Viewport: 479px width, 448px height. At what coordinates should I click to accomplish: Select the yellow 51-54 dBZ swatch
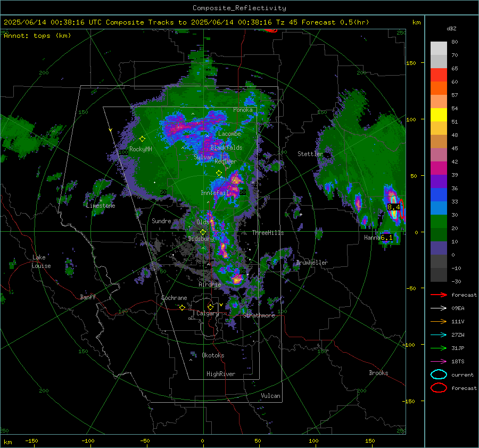439,115
